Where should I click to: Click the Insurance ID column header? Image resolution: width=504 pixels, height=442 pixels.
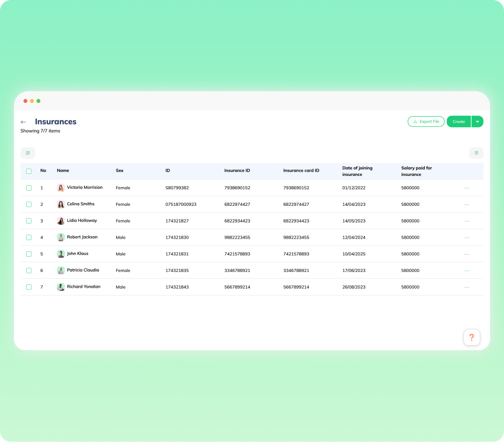tap(237, 171)
